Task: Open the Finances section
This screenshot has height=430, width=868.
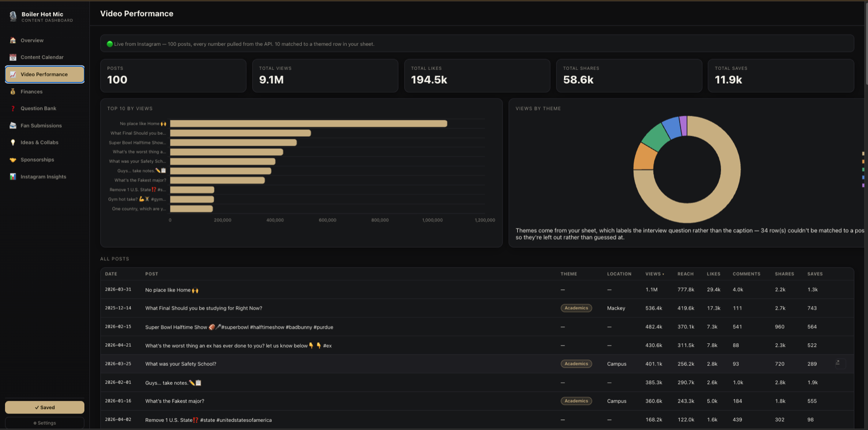Action: pyautogui.click(x=44, y=92)
